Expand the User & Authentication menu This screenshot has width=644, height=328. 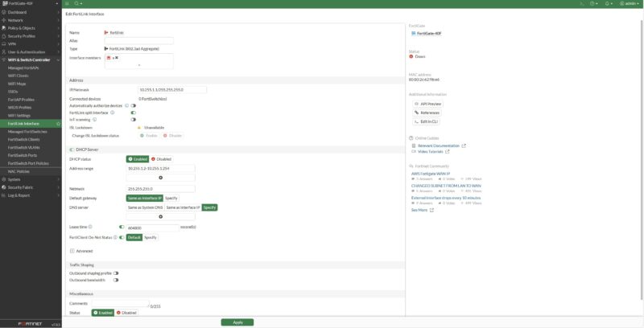(31, 52)
